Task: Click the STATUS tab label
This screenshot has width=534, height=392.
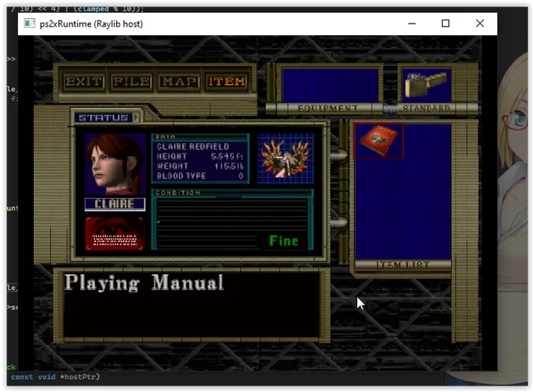Action: 104,118
